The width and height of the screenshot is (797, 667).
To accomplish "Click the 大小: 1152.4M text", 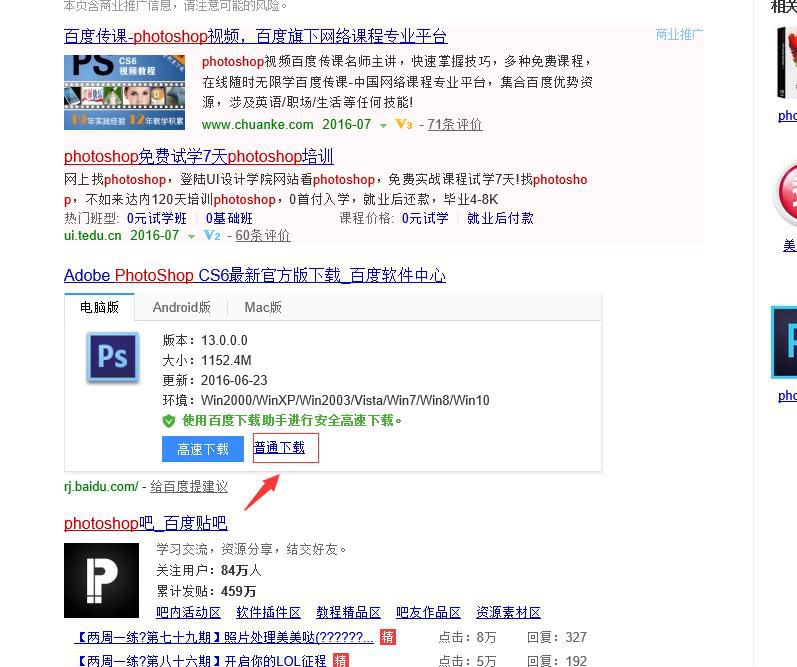I will [x=207, y=360].
